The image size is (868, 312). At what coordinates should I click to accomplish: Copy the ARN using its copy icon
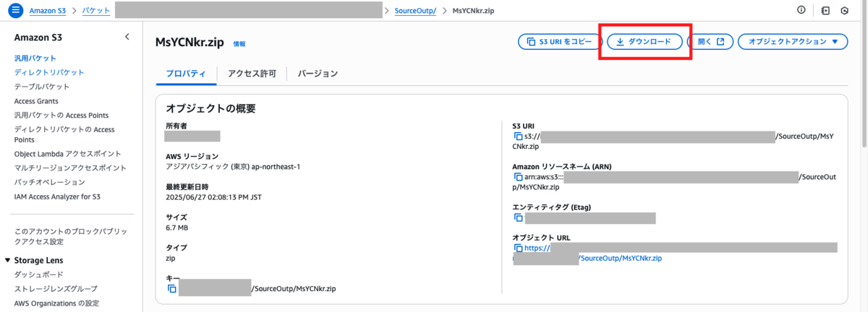(518, 177)
